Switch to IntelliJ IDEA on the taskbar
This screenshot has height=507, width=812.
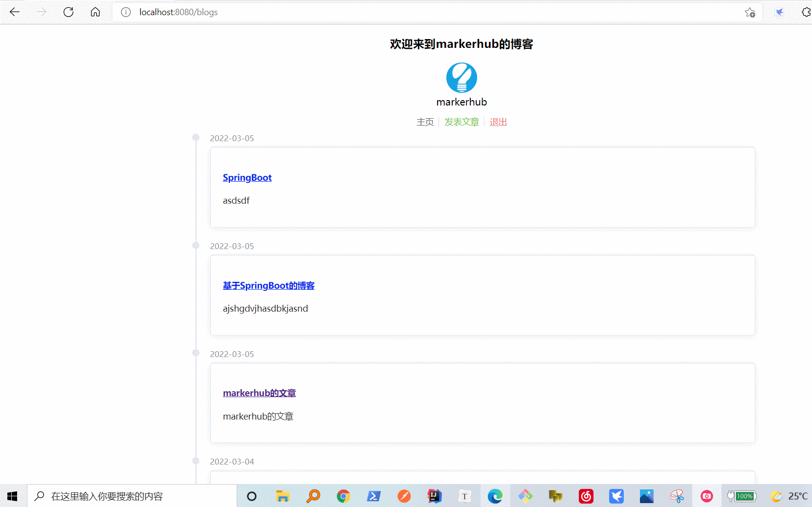point(435,496)
